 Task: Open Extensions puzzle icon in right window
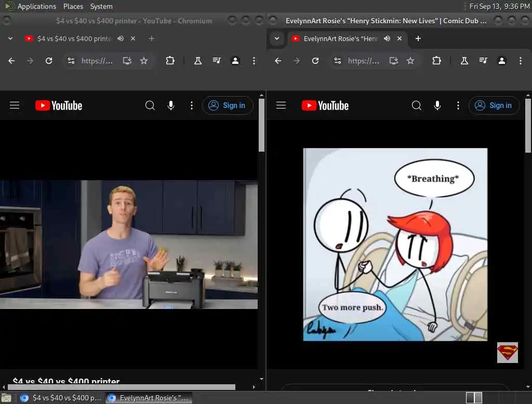point(436,61)
